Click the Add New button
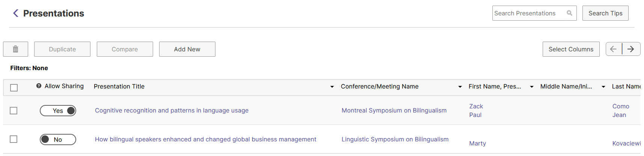The image size is (644, 156). pos(187,49)
